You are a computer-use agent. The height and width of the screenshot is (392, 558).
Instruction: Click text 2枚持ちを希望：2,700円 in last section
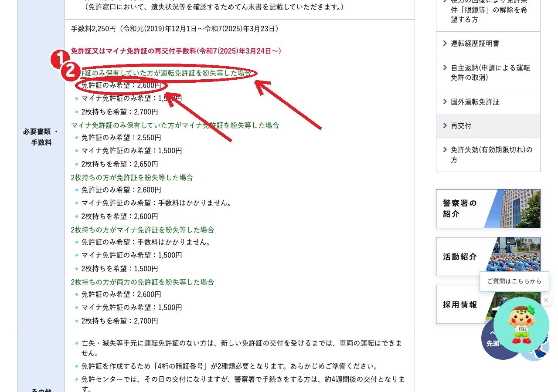tap(120, 321)
